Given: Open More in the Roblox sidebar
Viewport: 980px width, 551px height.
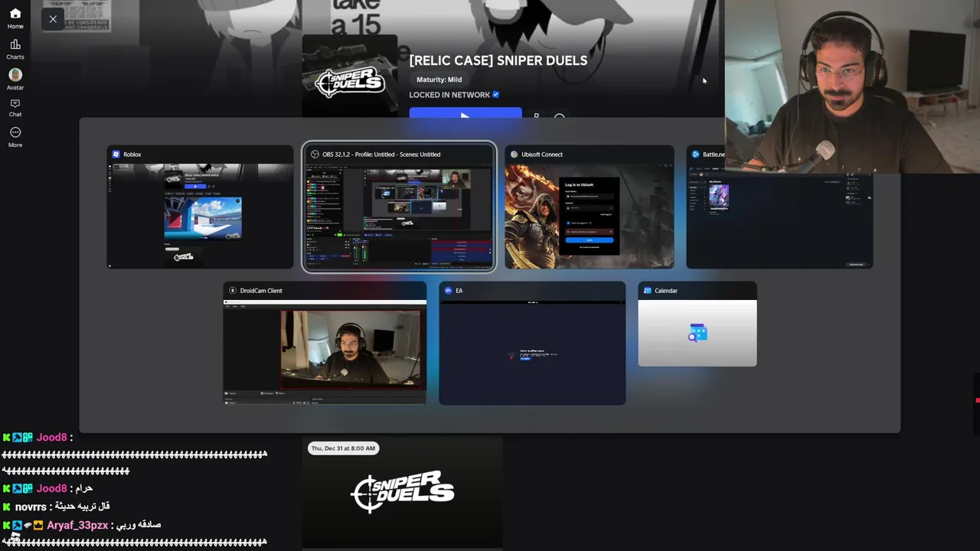Looking at the screenshot, I should coord(15,138).
